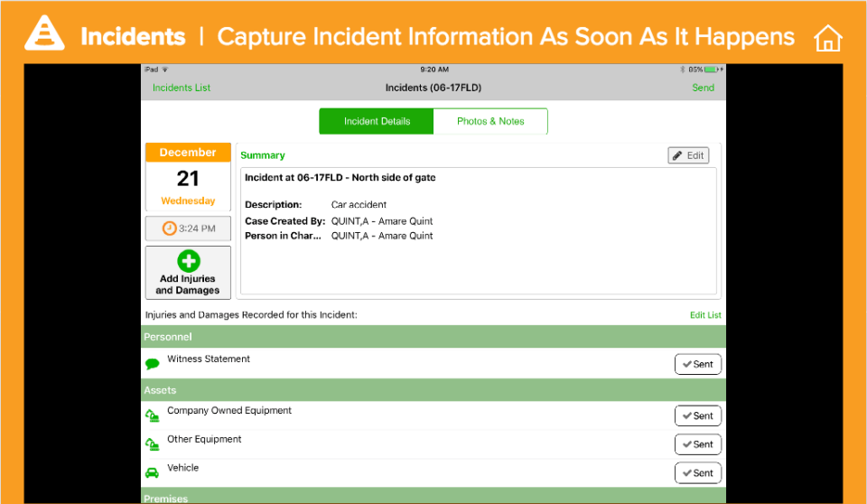Screen dimensions: 867x504
Task: Tap Send in the top bar
Action: click(703, 88)
